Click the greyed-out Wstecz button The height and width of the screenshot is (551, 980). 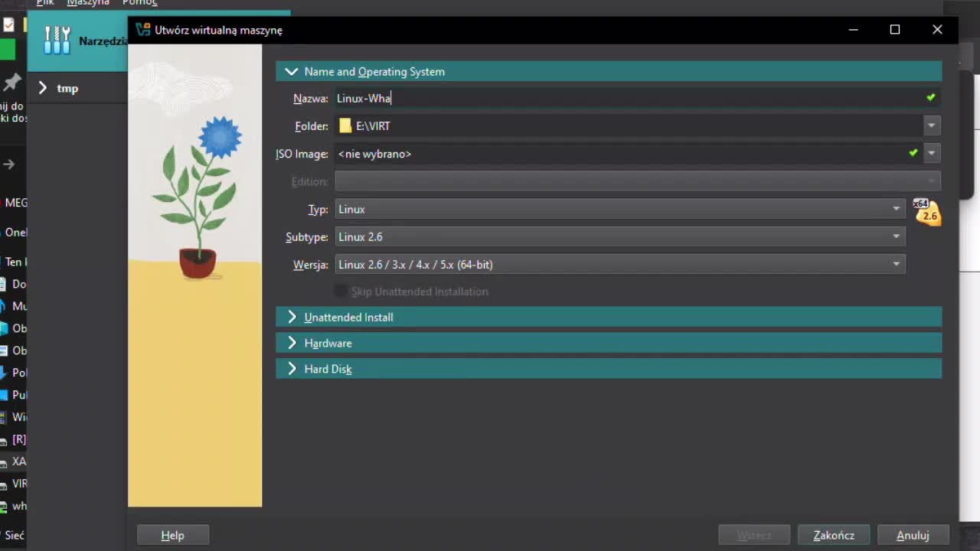(754, 535)
